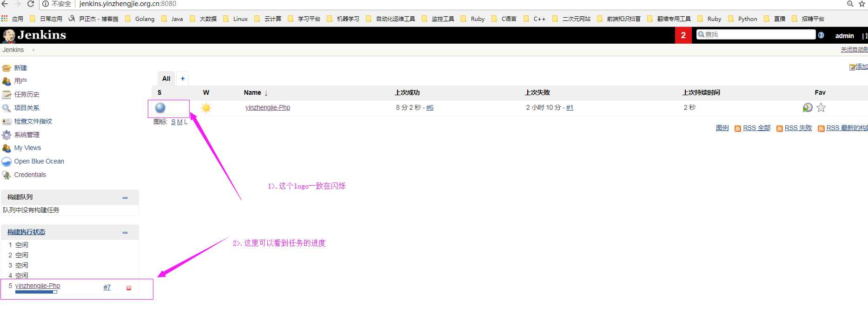Click the Credentials icon

pos(7,175)
